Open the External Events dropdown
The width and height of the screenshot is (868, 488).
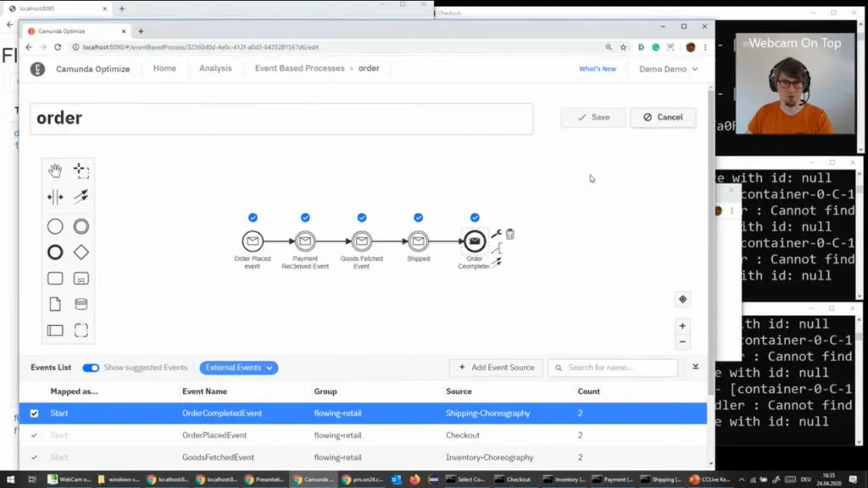point(238,368)
